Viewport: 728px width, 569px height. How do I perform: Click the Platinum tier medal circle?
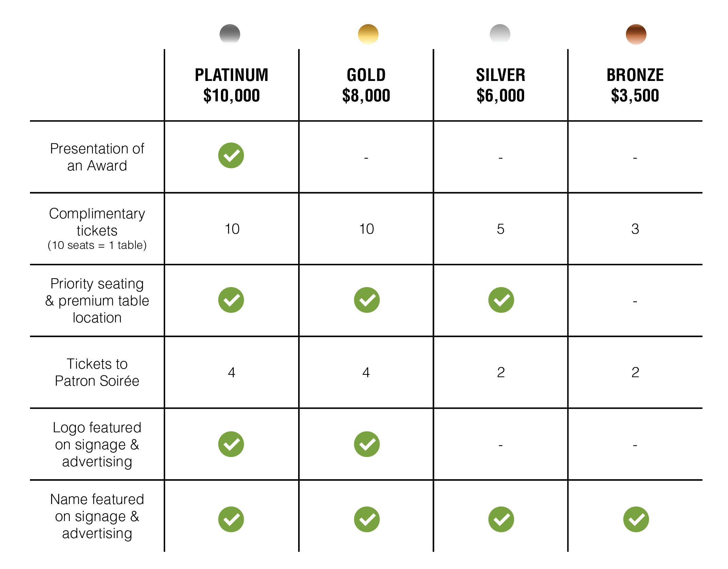230,34
